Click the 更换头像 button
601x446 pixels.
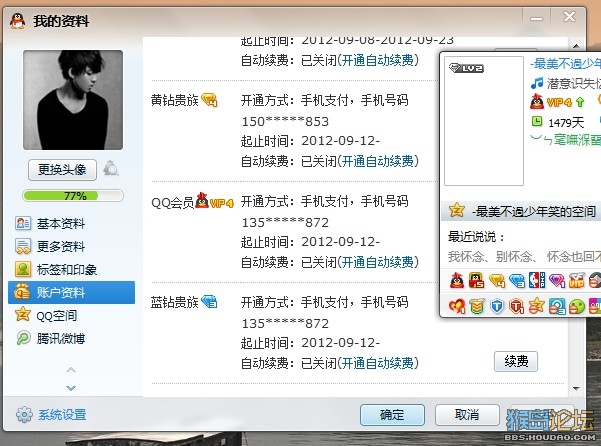pos(62,170)
